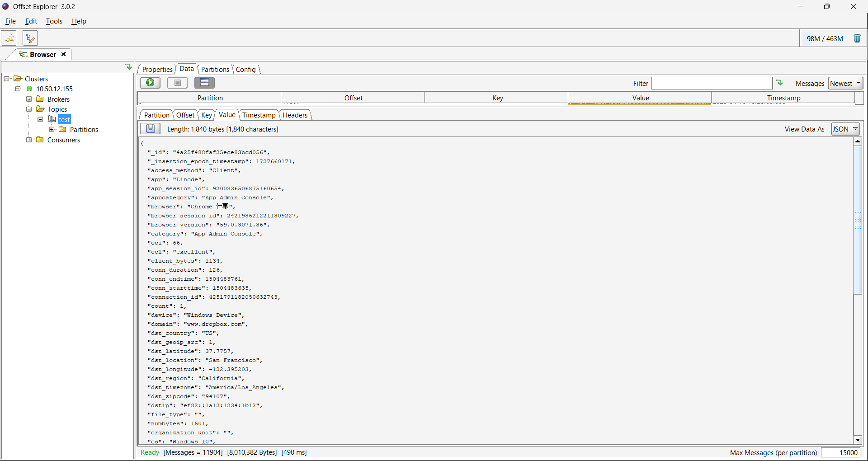Select the Browser tab
The image size is (868, 461).
43,54
